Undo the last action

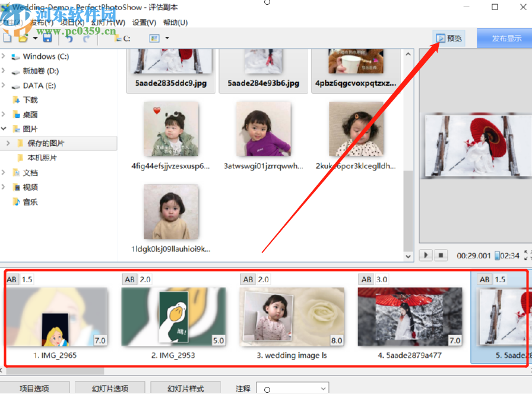coord(69,38)
